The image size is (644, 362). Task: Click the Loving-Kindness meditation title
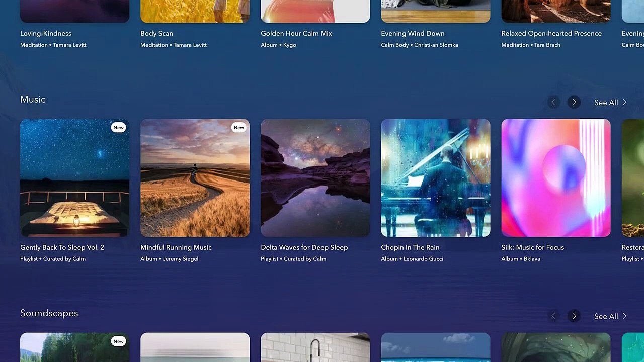(x=46, y=33)
